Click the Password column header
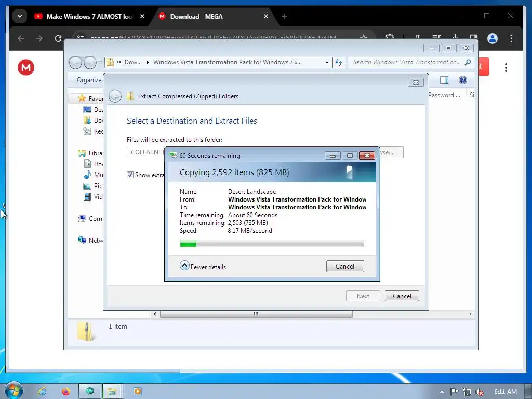 tap(446, 95)
